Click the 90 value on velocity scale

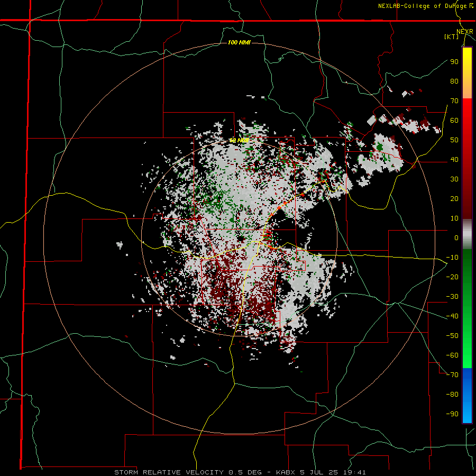coord(454,62)
